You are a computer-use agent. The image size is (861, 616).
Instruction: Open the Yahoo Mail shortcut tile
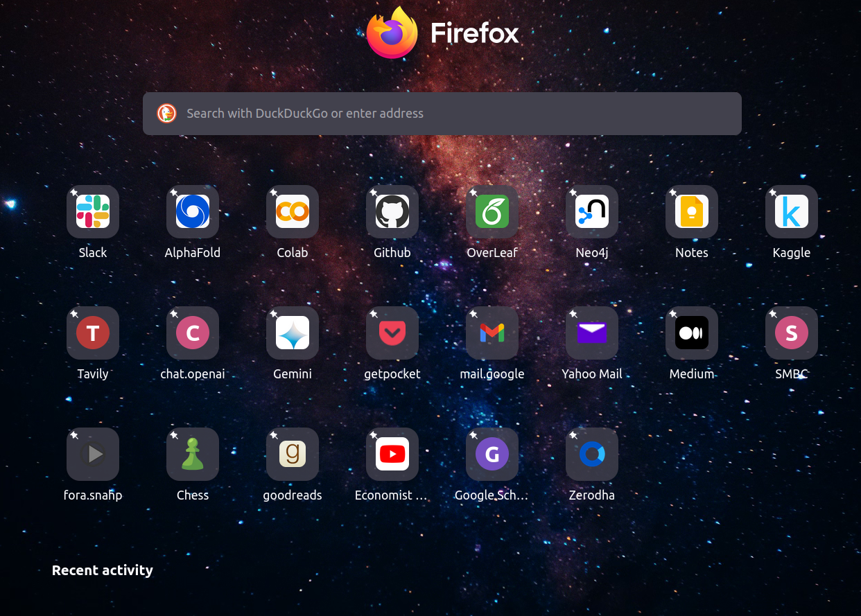pyautogui.click(x=592, y=333)
